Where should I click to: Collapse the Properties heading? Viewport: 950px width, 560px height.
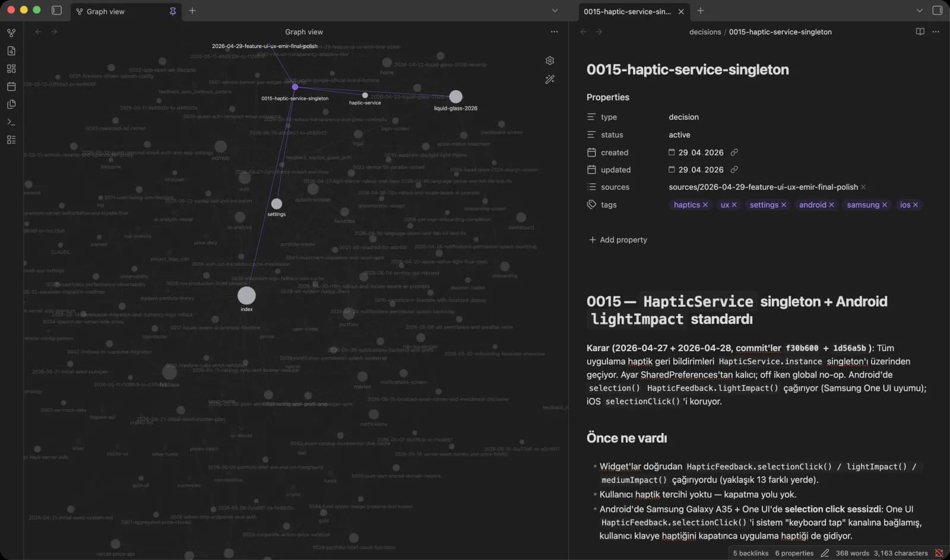coord(607,97)
